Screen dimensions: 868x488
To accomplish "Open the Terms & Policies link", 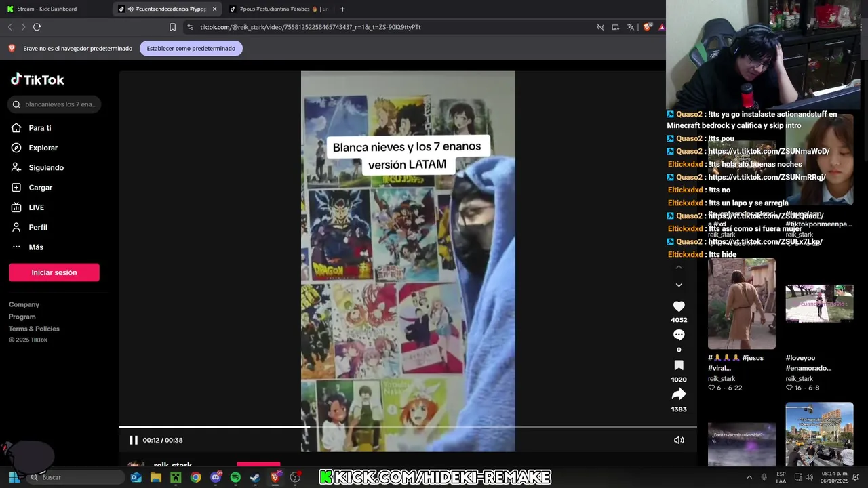I will coord(34,329).
